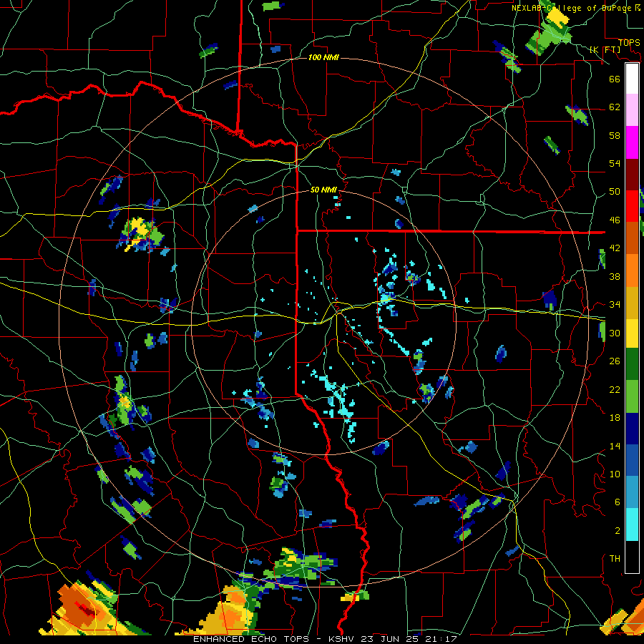Click the 50 NMI range ring label
This screenshot has height=644, width=644.
tap(323, 190)
